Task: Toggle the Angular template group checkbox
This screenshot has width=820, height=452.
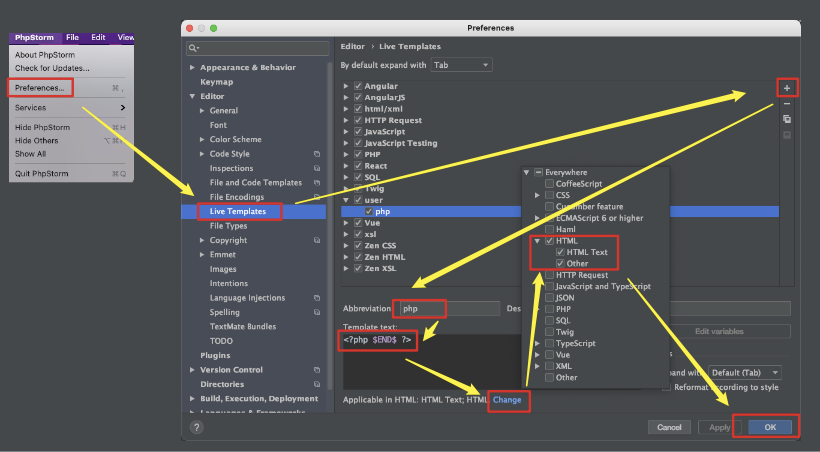Action: pyautogui.click(x=358, y=86)
